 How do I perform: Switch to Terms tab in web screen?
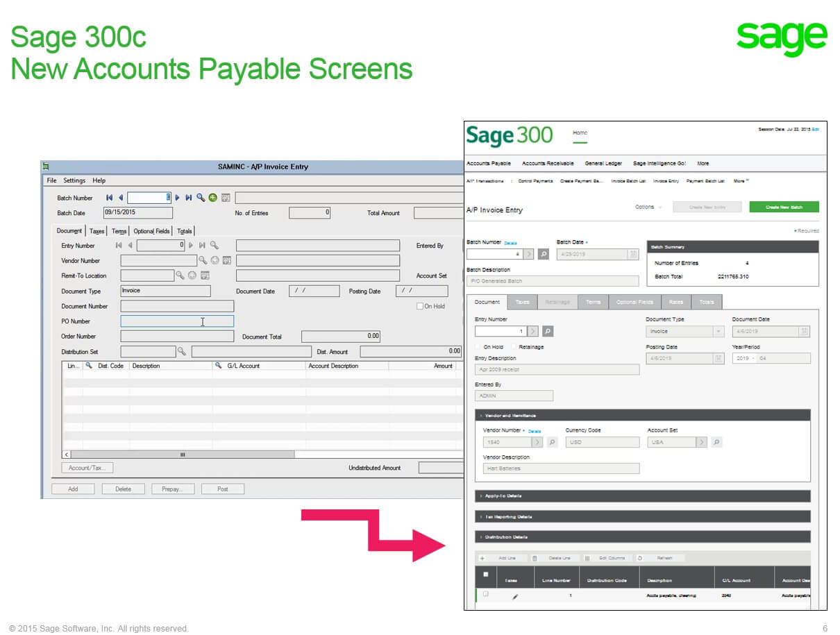tap(593, 302)
